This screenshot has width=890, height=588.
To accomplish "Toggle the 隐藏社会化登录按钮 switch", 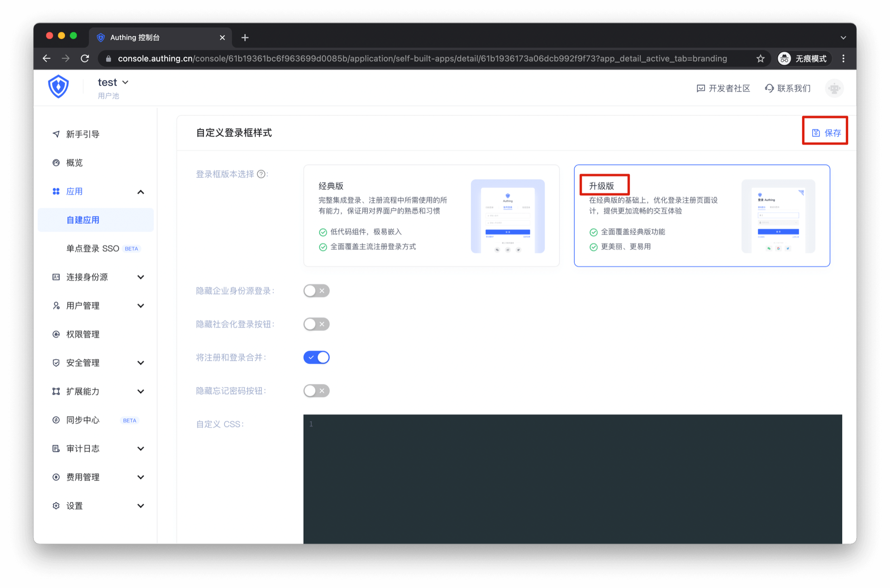I will (x=317, y=324).
